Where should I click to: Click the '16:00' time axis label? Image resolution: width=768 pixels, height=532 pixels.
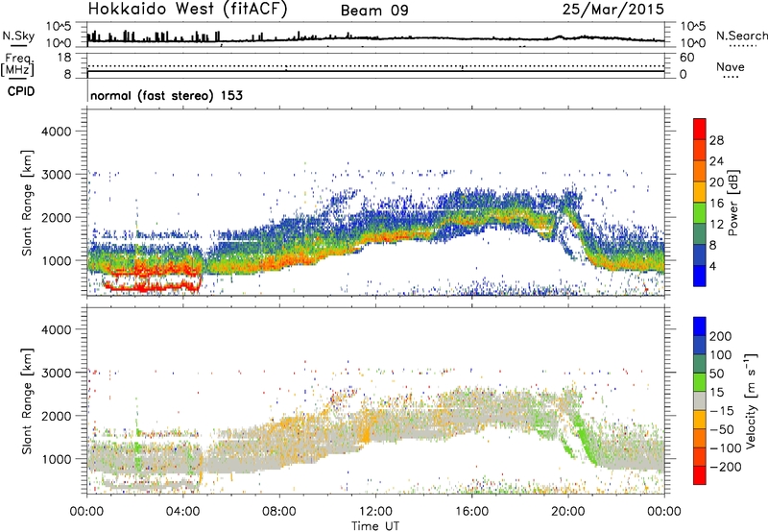tap(471, 512)
